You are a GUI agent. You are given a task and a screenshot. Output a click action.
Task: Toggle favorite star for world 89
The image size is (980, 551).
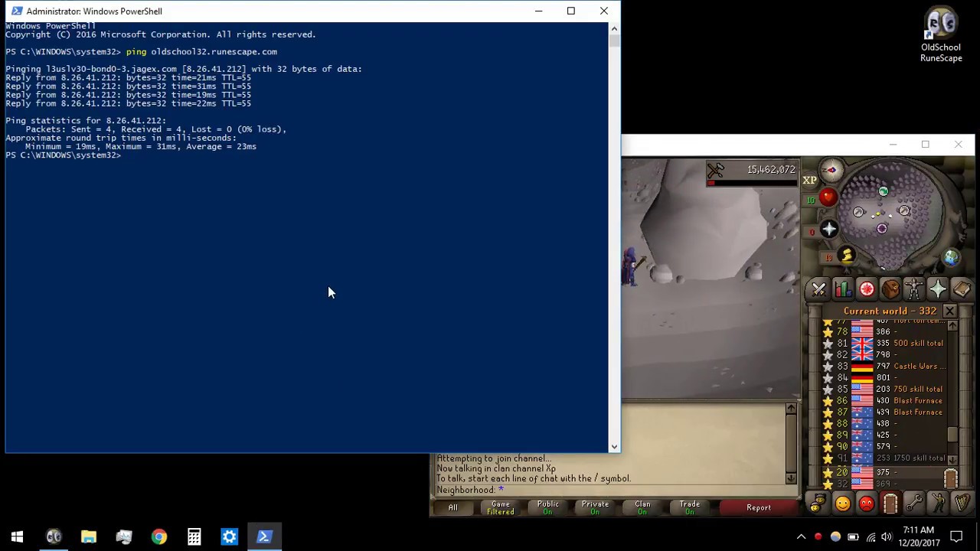(x=828, y=435)
